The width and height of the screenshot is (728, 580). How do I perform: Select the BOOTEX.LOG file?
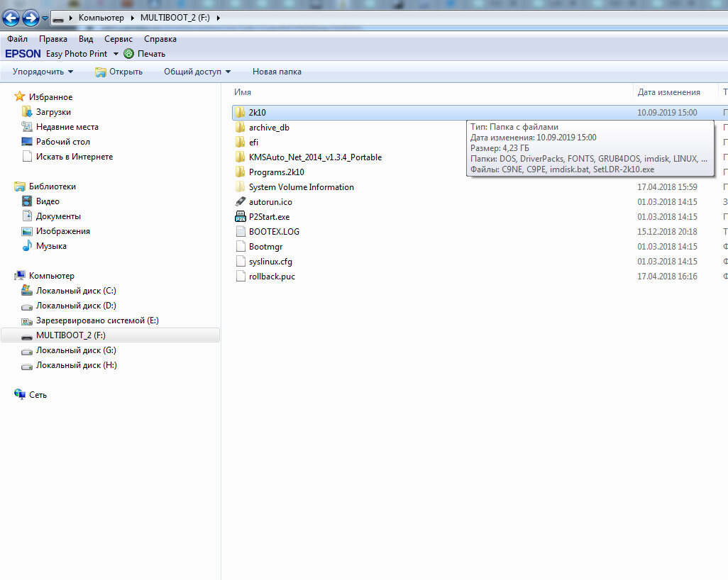[274, 231]
